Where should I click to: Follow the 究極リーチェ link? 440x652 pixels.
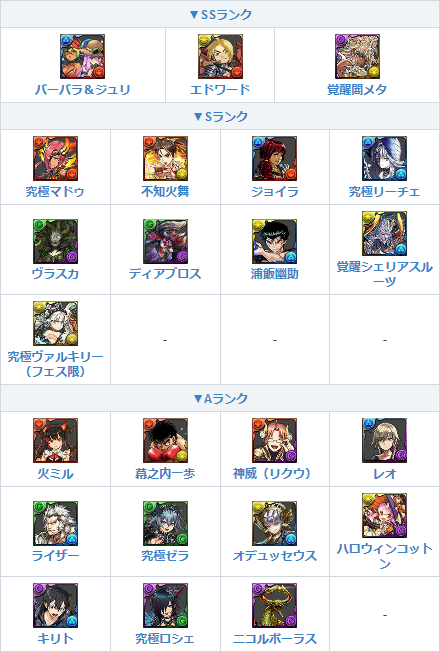coord(384,192)
